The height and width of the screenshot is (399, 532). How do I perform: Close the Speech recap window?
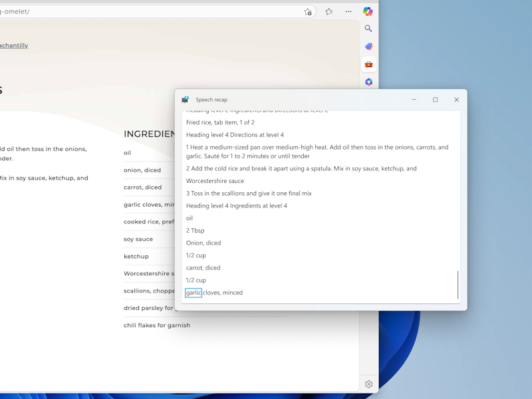[x=456, y=99]
